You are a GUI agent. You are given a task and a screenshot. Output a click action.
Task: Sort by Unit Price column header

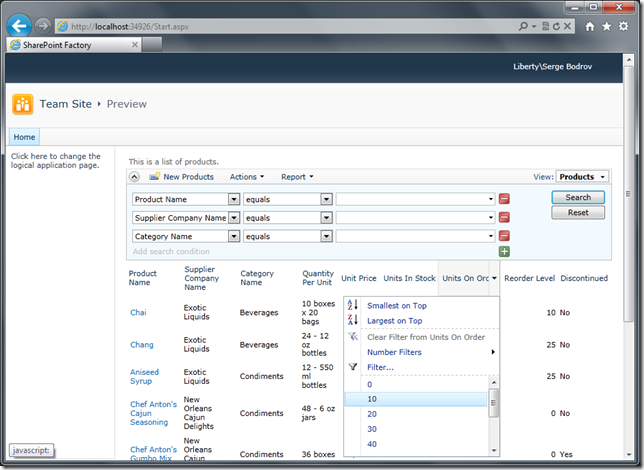pyautogui.click(x=359, y=278)
